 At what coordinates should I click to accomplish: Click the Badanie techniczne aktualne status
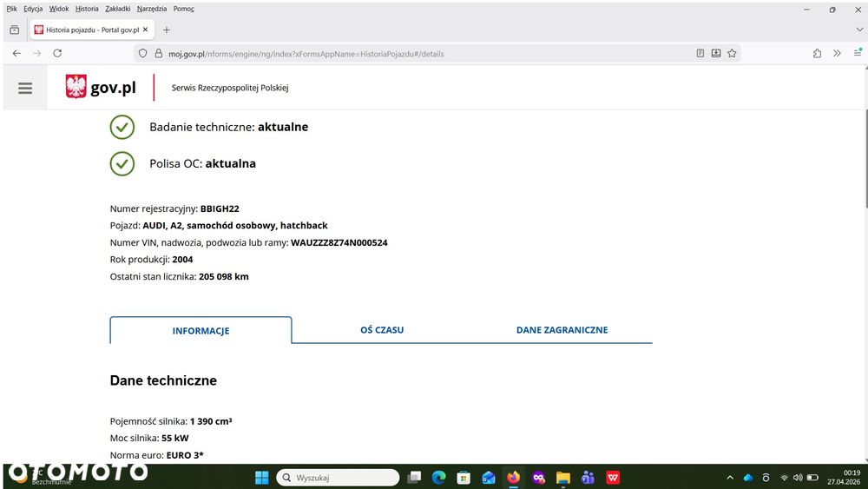228,127
